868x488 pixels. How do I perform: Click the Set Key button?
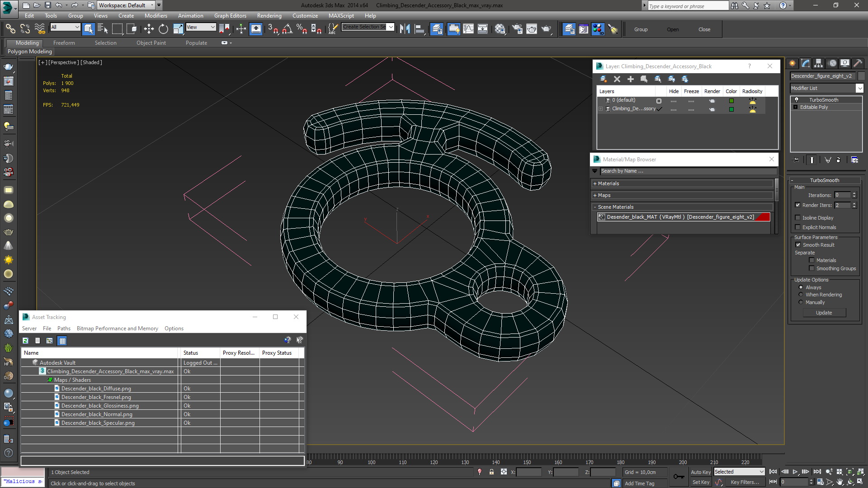point(700,482)
